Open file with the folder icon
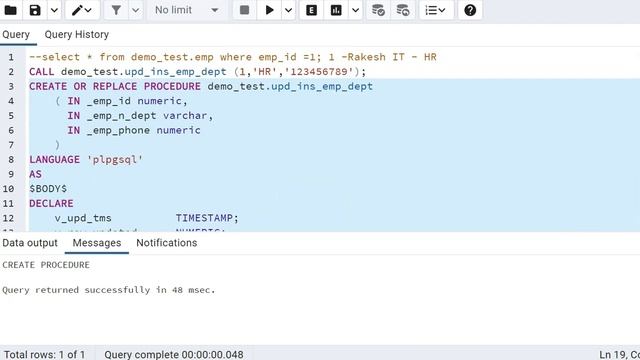The width and height of the screenshot is (640, 360). [x=11, y=10]
